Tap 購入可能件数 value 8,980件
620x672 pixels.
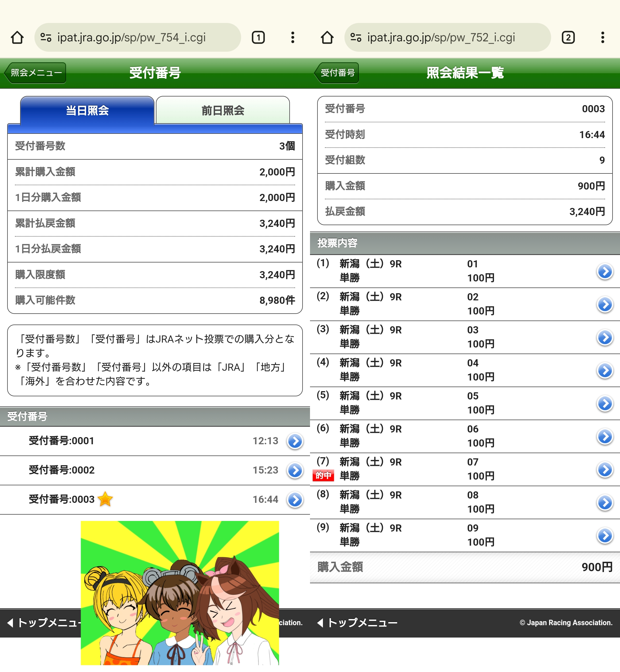(277, 300)
